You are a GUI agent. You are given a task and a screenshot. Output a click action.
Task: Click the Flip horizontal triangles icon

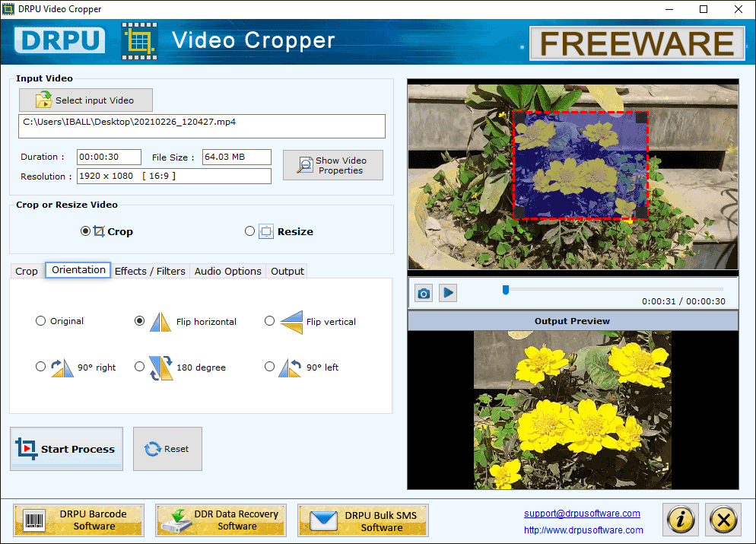pyautogui.click(x=160, y=322)
